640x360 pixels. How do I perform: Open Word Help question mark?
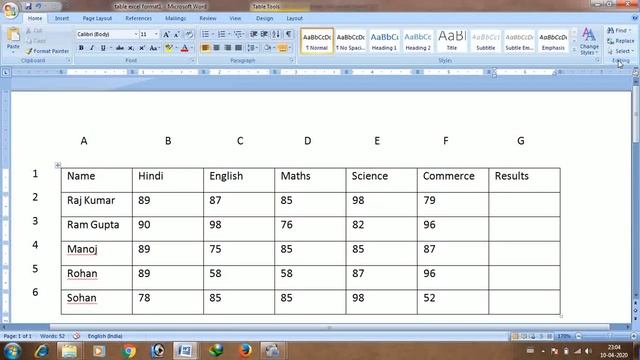635,18
